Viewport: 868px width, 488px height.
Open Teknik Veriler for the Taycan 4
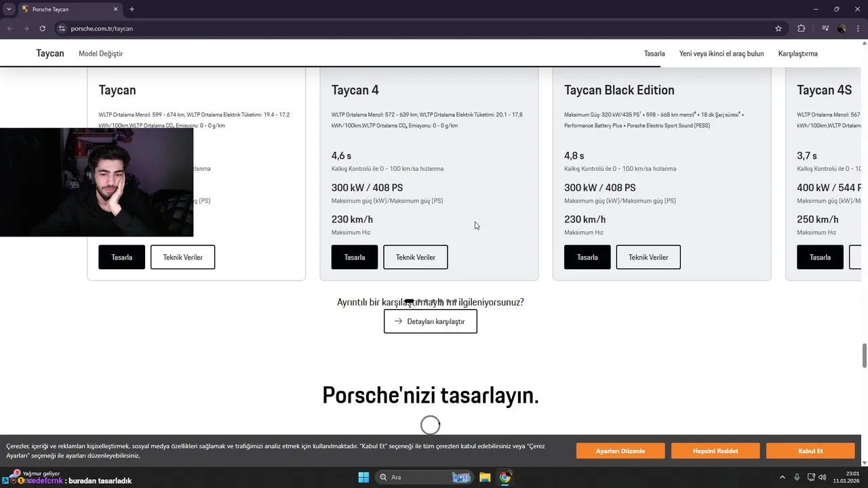pyautogui.click(x=416, y=257)
